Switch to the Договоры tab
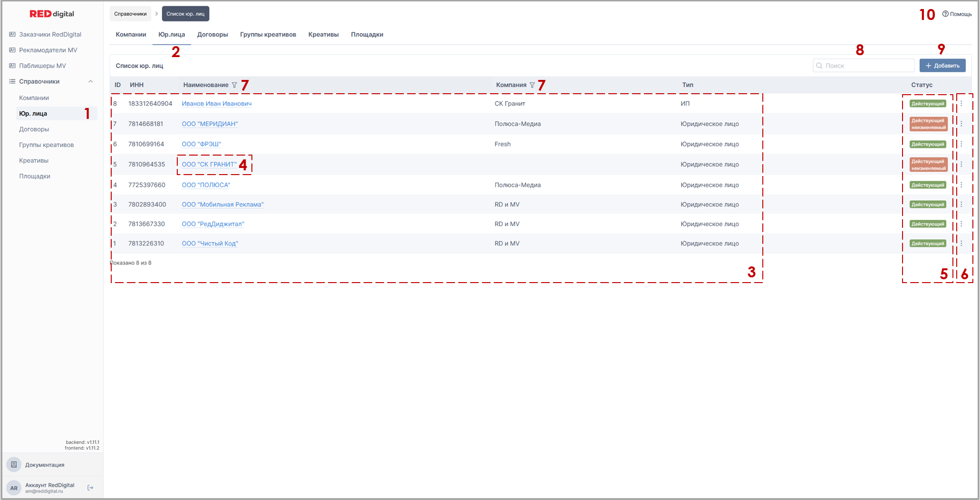This screenshot has width=980, height=500. pyautogui.click(x=212, y=34)
